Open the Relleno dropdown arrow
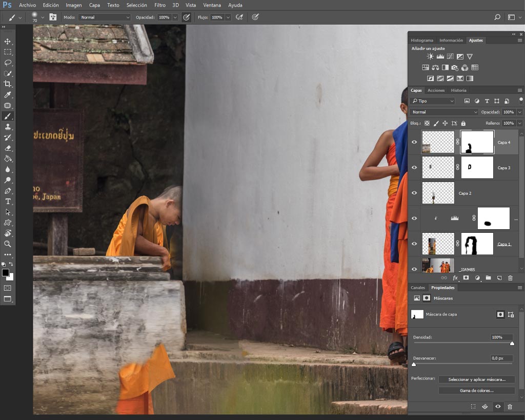 tap(520, 123)
